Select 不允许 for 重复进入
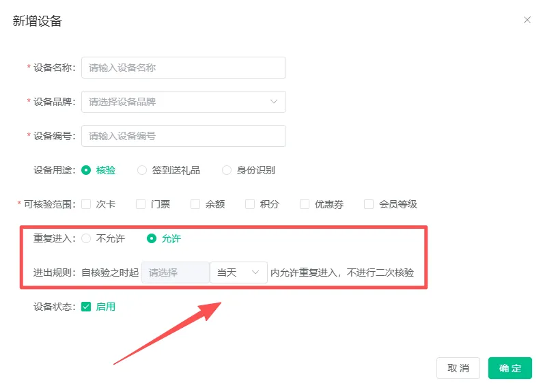This screenshot has height=392, width=543. (x=86, y=238)
